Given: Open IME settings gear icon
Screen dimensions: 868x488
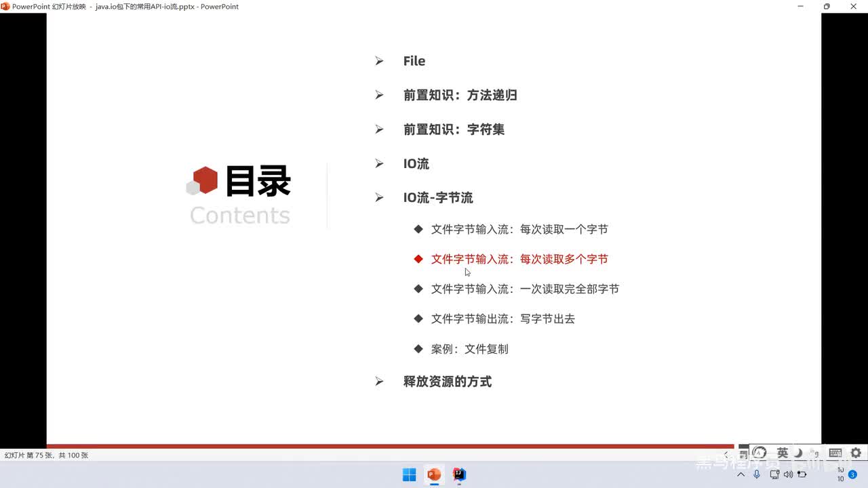Looking at the screenshot, I should (856, 453).
